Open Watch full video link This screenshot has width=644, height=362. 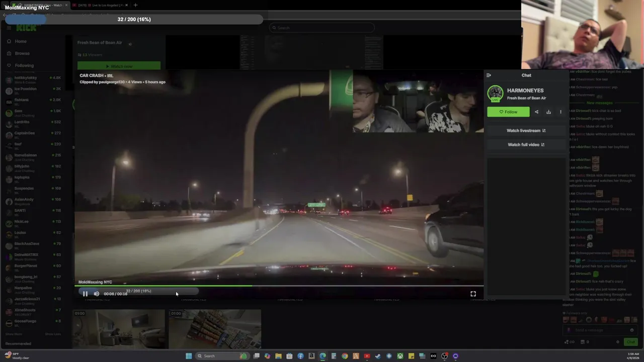pyautogui.click(x=526, y=144)
